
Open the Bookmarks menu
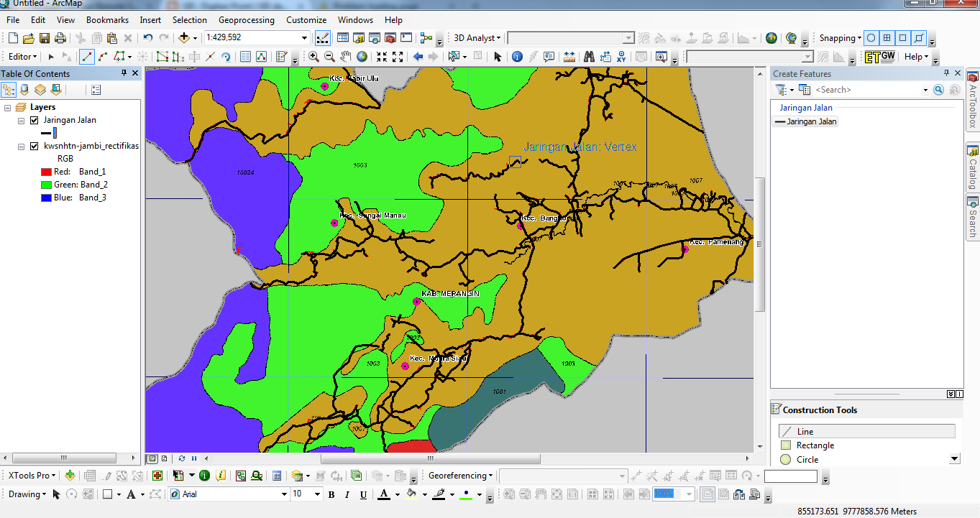tap(106, 19)
